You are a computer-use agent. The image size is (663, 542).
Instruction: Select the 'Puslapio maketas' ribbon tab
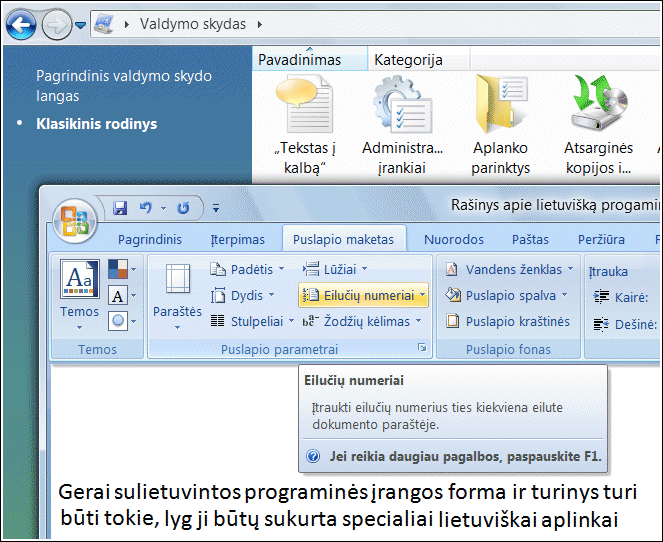[x=343, y=239]
